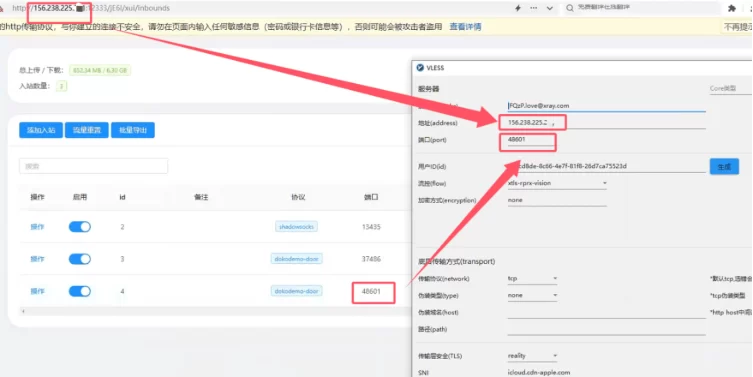
Task: Click the lightning bolt icon in address bar
Action: (x=518, y=8)
